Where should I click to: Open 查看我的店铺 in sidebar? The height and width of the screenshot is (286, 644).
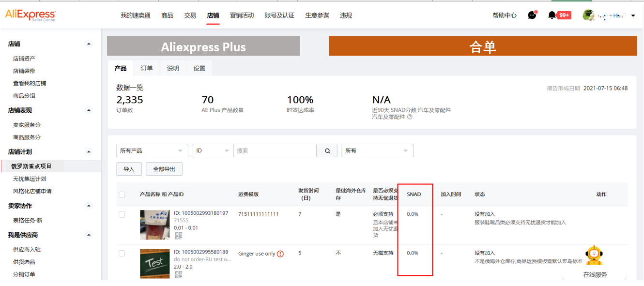[30, 83]
